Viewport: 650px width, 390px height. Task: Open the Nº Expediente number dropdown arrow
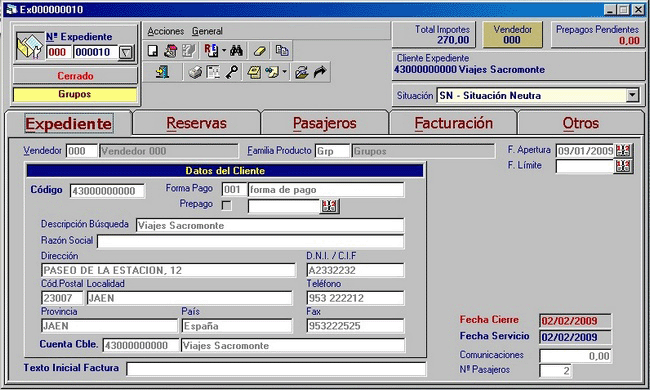[x=126, y=52]
